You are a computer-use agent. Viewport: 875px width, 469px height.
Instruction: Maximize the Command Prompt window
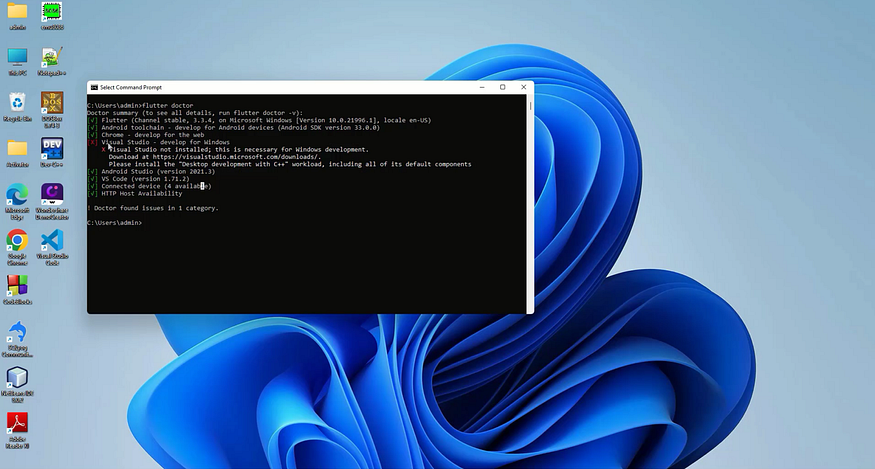[x=502, y=87]
